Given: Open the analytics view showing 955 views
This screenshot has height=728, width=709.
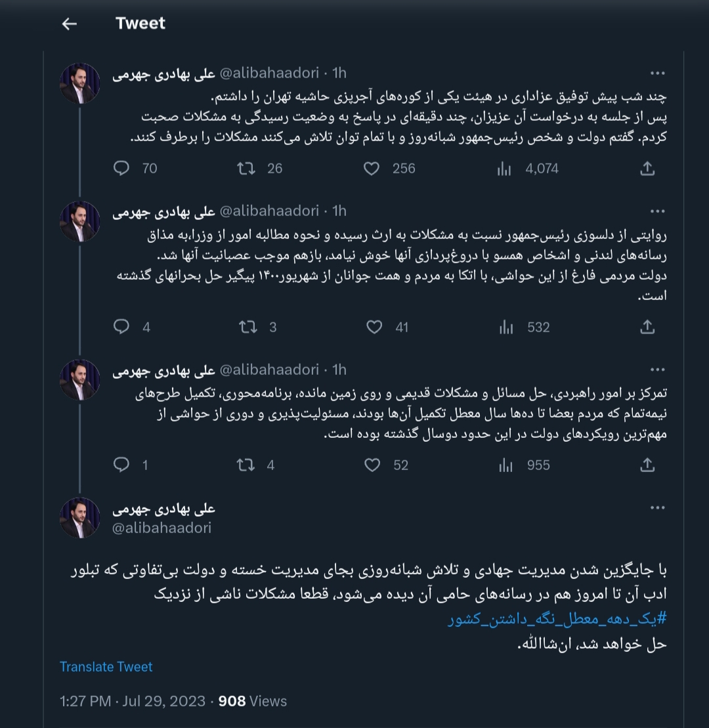Looking at the screenshot, I should 505,465.
